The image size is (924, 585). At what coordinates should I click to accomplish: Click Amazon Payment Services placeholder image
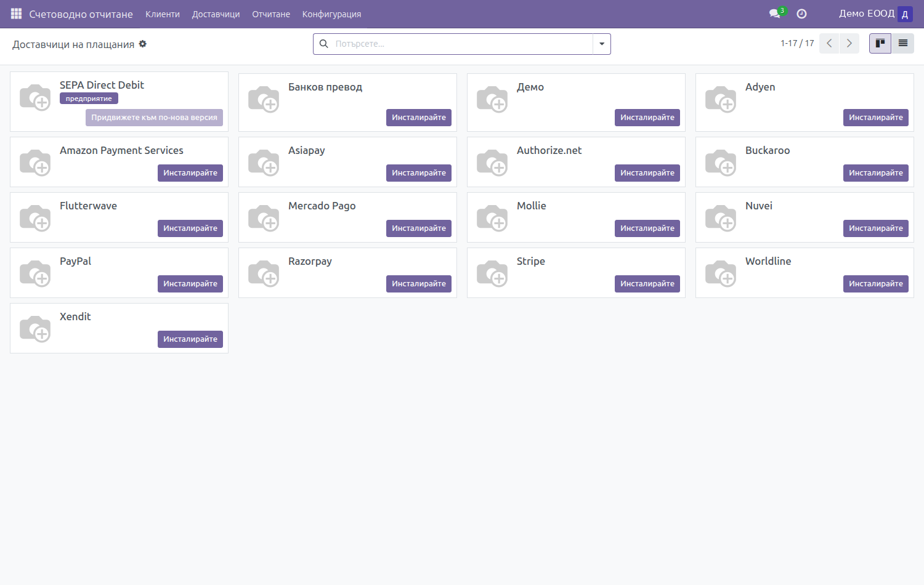pos(35,163)
